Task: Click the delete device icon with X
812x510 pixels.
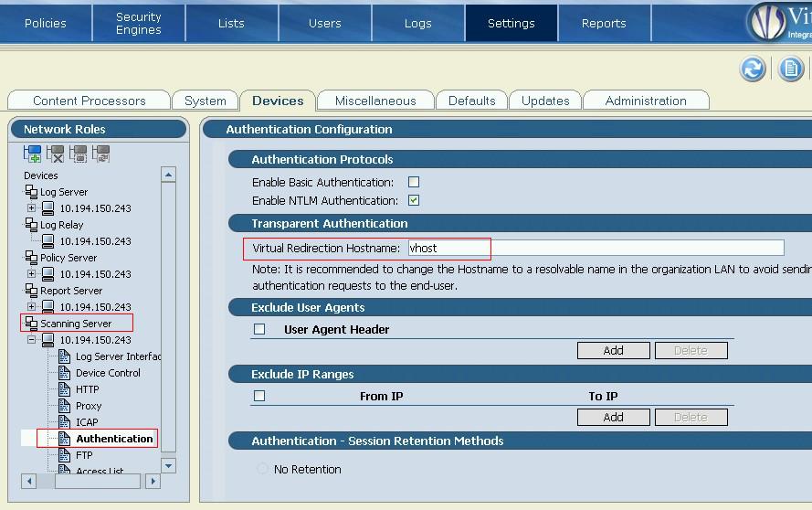Action: click(x=56, y=154)
